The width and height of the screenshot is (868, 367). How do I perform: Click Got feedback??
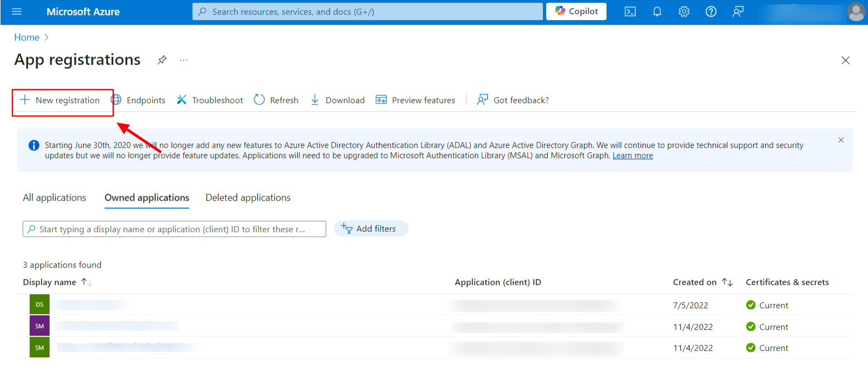513,100
